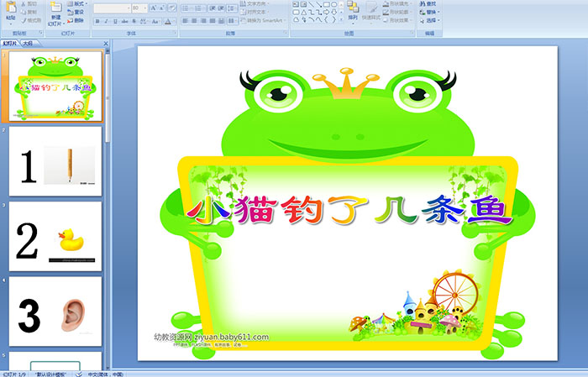Open the Paragraph dialog launcher
Viewport: 588px width, 377px height.
[285, 33]
